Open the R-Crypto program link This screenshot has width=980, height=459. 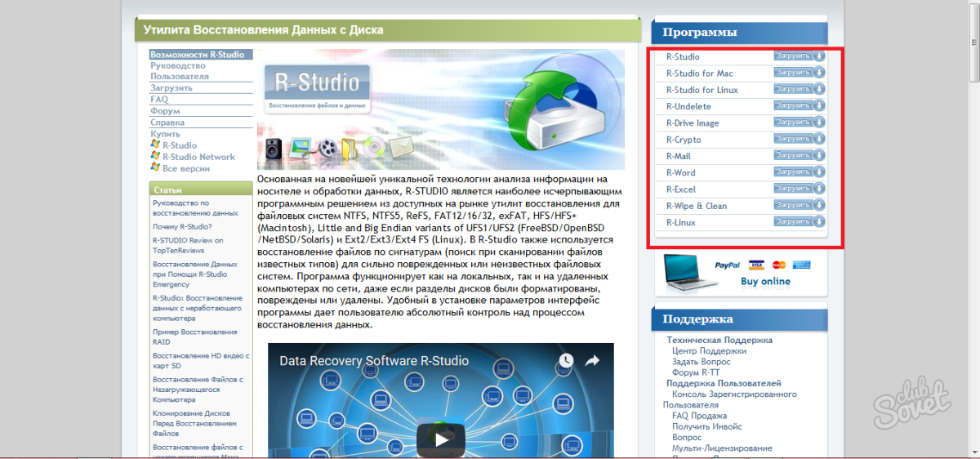684,140
